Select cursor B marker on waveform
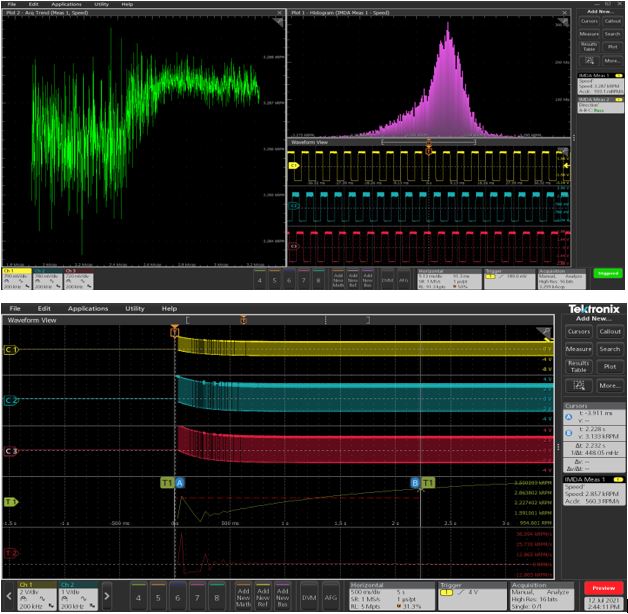This screenshot has width=628, height=614. [x=415, y=482]
